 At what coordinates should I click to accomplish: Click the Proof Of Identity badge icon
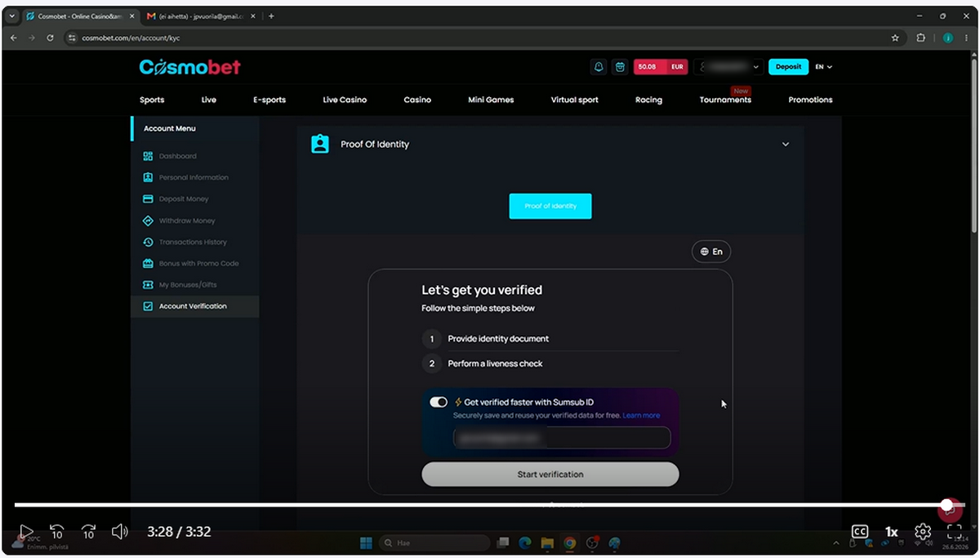320,144
